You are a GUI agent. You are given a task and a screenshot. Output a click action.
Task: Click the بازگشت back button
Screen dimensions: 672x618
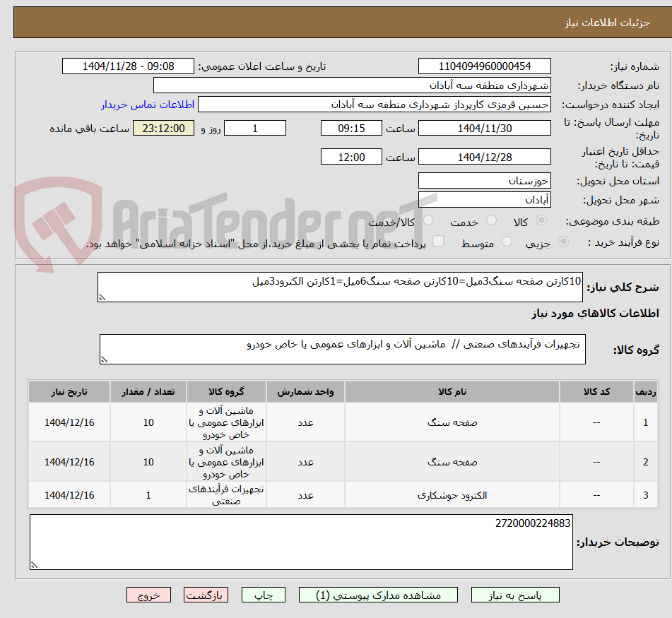(206, 595)
